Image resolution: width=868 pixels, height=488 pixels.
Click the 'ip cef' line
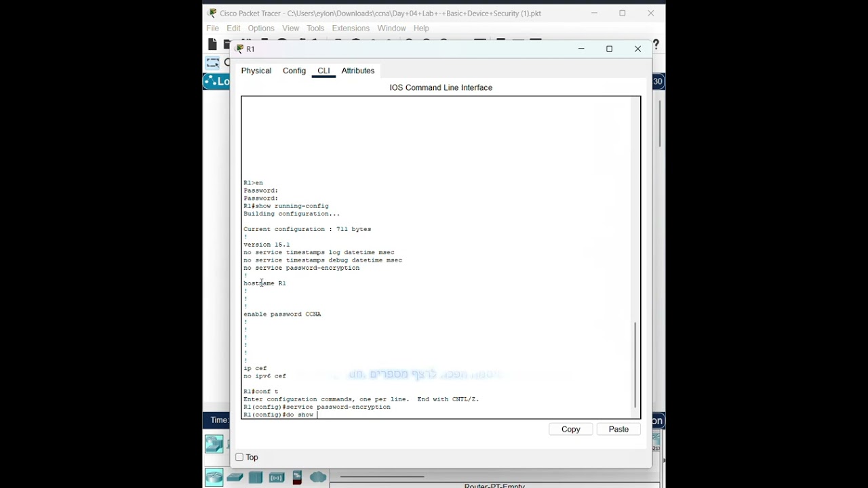click(255, 369)
